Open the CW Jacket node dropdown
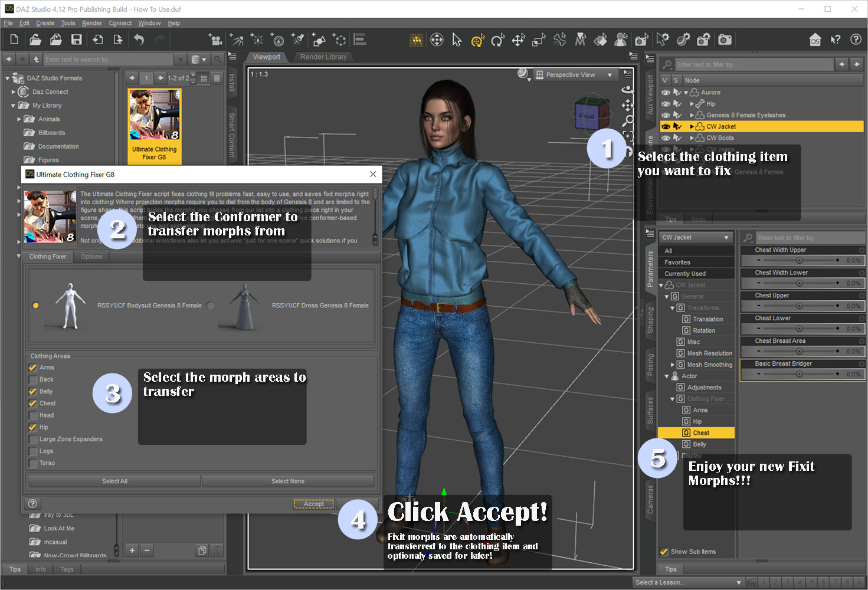The height and width of the screenshot is (590, 868). (696, 237)
